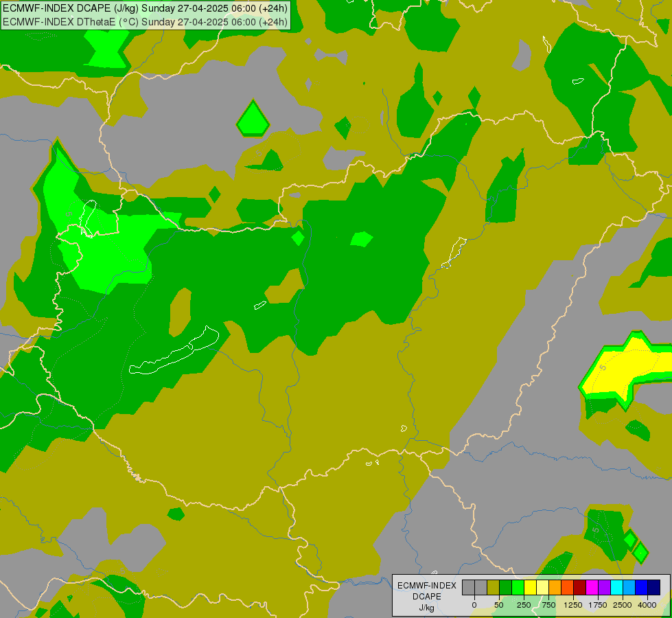Click the J/kg unit text in legend
Image resolution: width=672 pixels, height=618 pixels.
click(426, 608)
